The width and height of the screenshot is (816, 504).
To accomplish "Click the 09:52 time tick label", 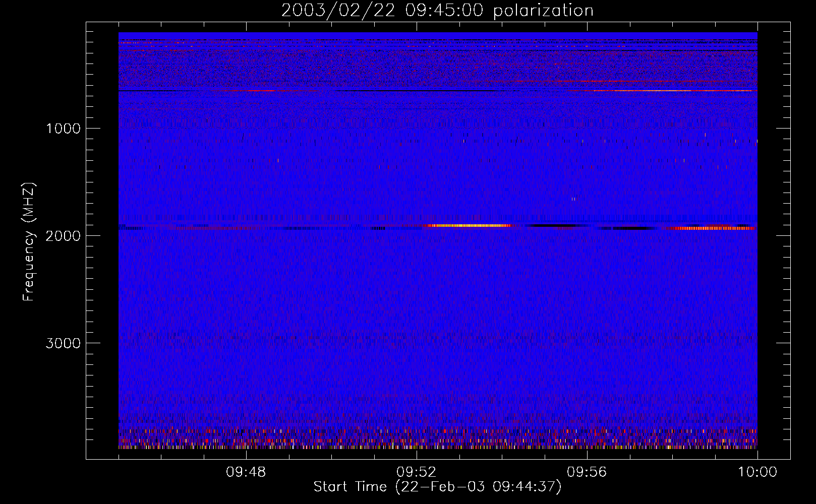I will coord(417,472).
